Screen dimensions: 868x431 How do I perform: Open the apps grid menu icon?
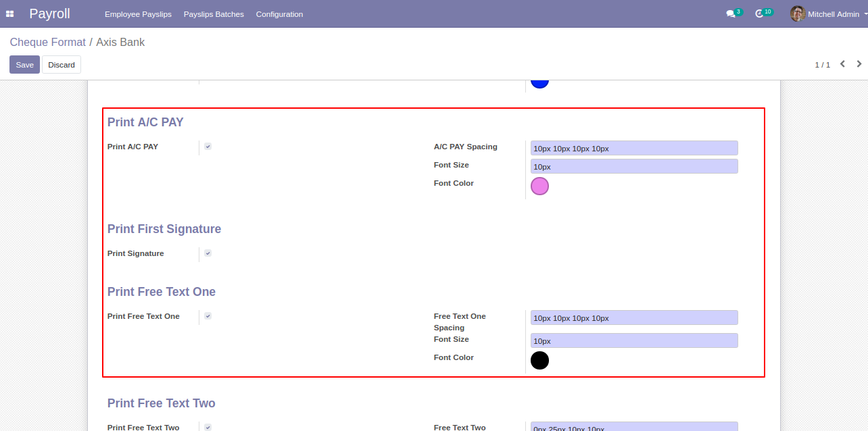(x=10, y=14)
